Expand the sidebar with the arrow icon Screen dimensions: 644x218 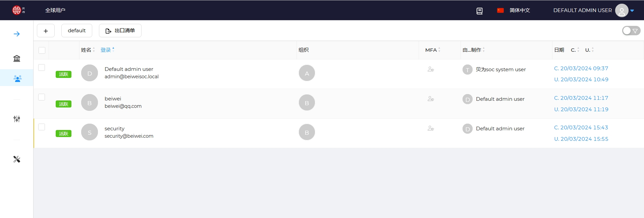click(x=17, y=34)
